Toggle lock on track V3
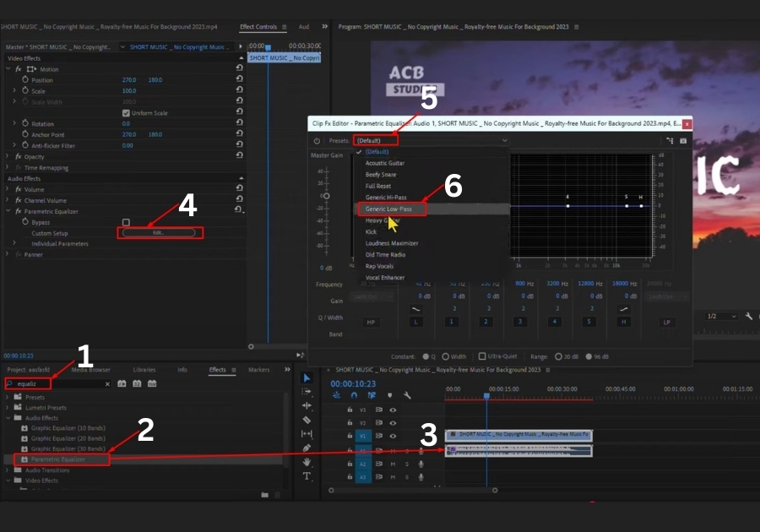 350,410
